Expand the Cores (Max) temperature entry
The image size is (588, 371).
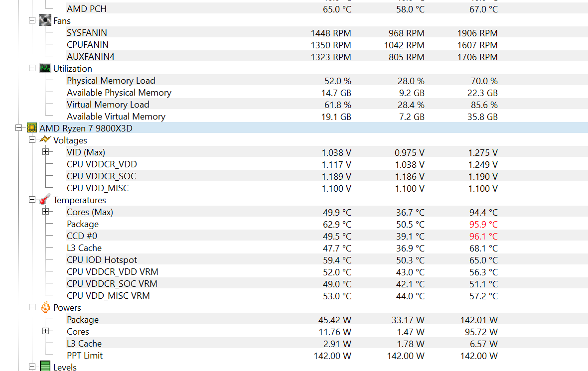coord(46,211)
